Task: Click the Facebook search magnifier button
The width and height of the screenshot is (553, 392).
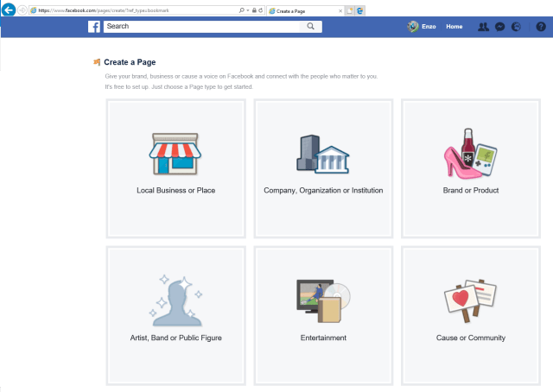Action: pos(311,27)
